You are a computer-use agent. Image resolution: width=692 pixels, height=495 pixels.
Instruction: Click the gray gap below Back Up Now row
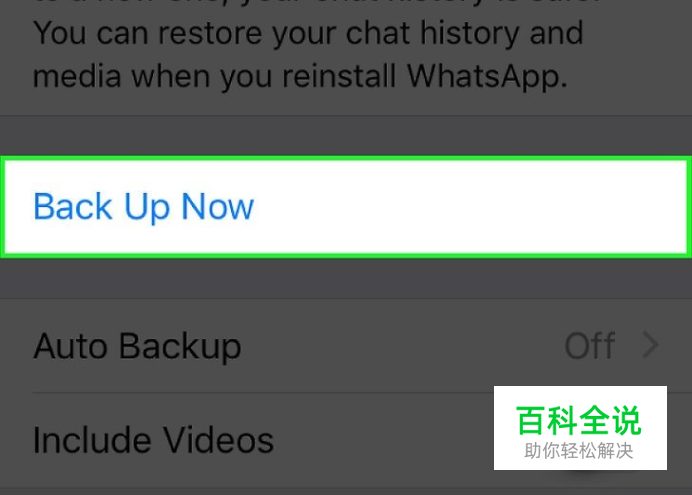346,279
